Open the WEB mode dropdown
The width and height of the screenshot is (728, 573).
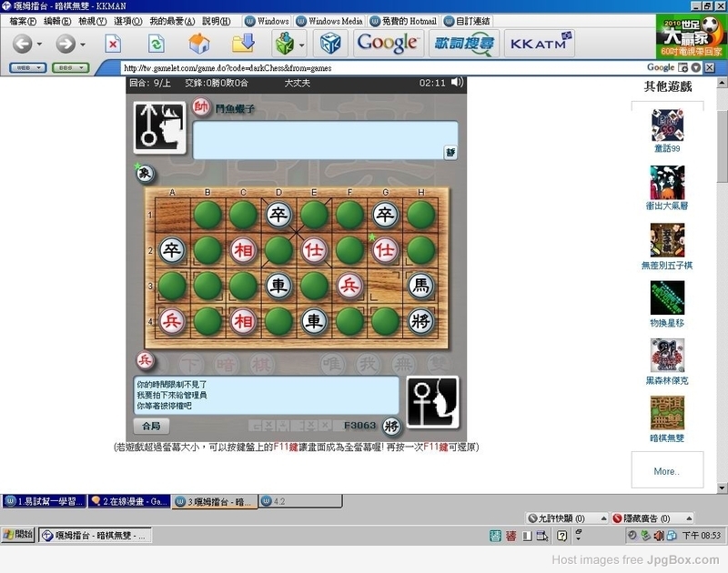(x=28, y=67)
